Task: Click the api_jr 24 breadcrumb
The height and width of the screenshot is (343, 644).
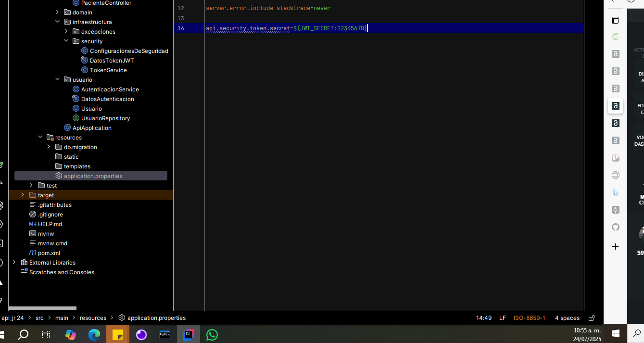Action: pyautogui.click(x=13, y=318)
